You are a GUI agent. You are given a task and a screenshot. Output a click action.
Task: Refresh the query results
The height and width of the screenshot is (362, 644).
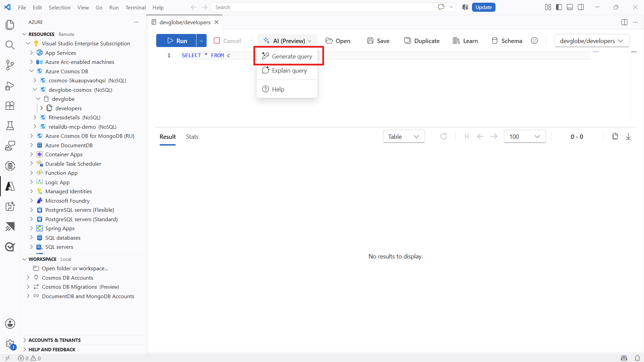[443, 136]
